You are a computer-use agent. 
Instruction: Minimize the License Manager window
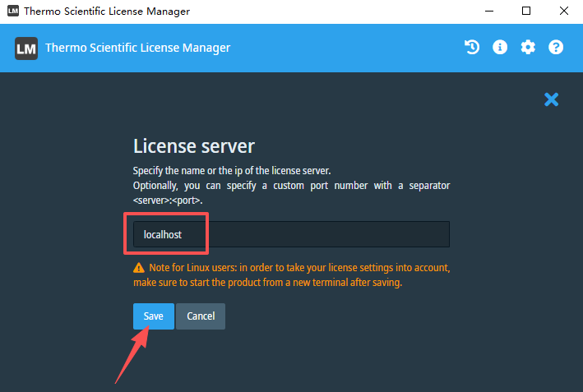489,12
